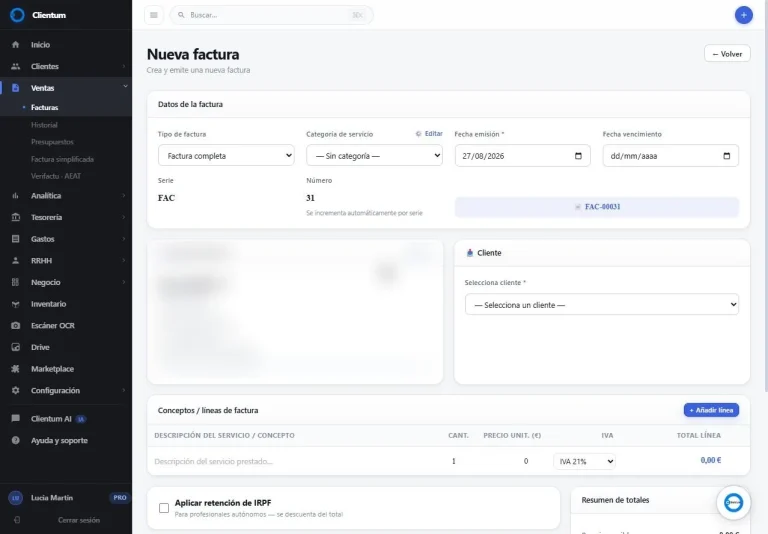The image size is (768, 534).
Task: Enable Aplicar retención de IRPF checkbox
Action: click(164, 508)
